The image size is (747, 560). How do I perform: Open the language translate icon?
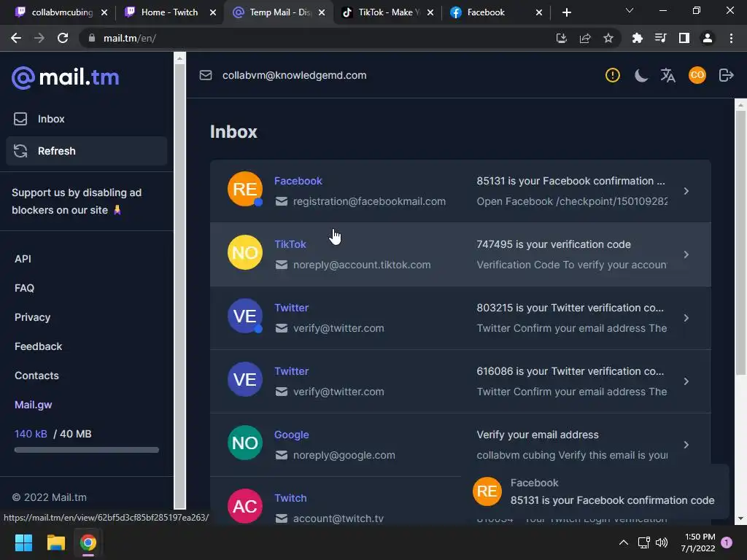coord(668,75)
